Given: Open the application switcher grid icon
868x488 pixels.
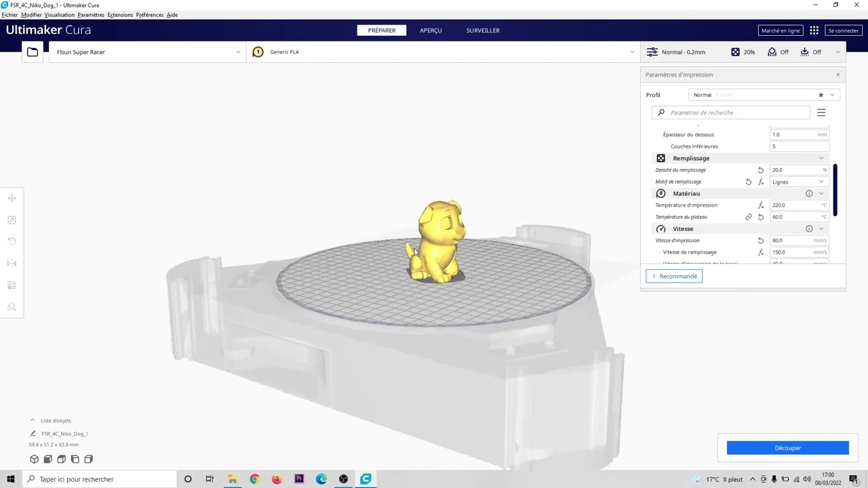Looking at the screenshot, I should [814, 30].
